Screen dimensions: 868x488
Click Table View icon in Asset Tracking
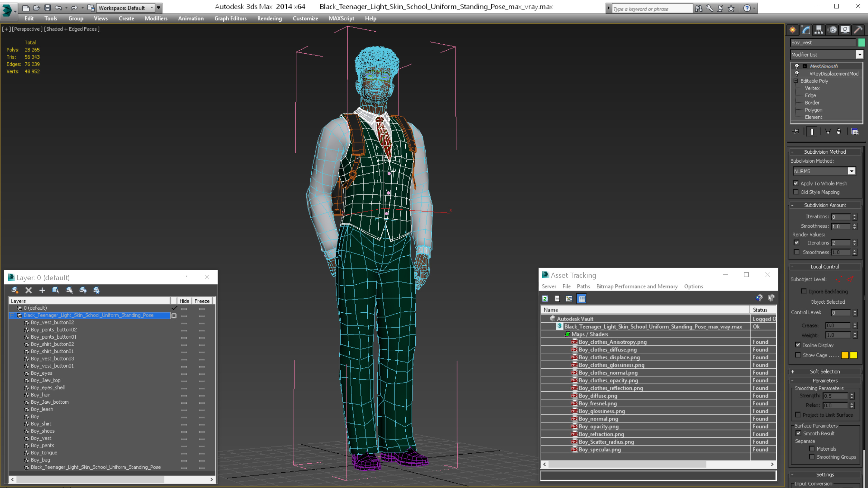click(582, 299)
